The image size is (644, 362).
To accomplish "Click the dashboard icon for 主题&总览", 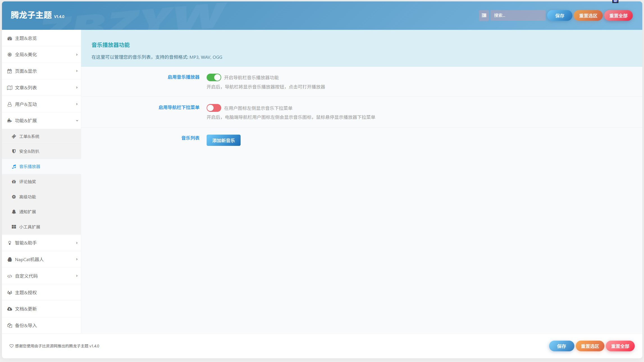I will point(10,38).
